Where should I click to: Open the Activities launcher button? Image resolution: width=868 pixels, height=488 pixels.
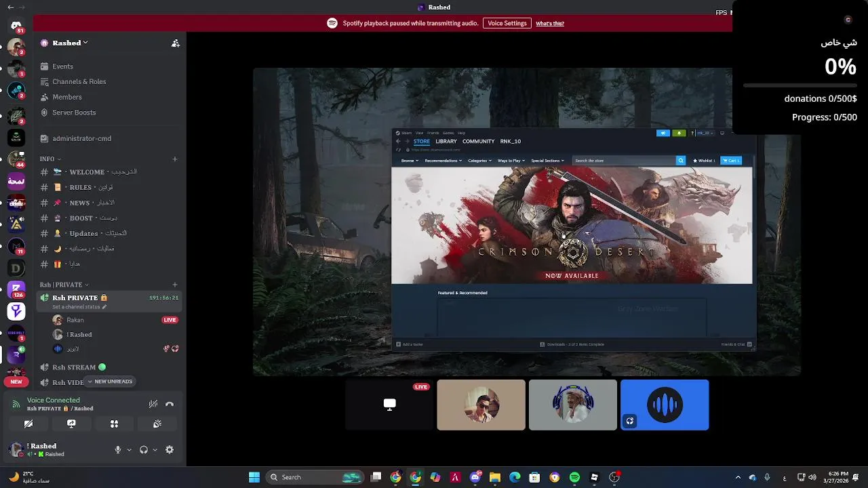coord(114,424)
